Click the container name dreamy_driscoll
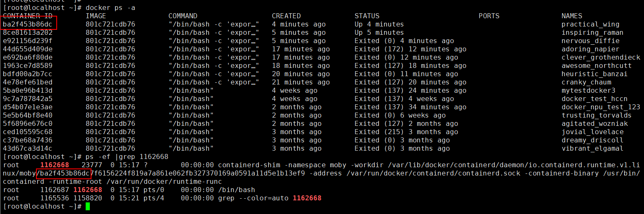This screenshot has height=214, width=644. click(593, 140)
